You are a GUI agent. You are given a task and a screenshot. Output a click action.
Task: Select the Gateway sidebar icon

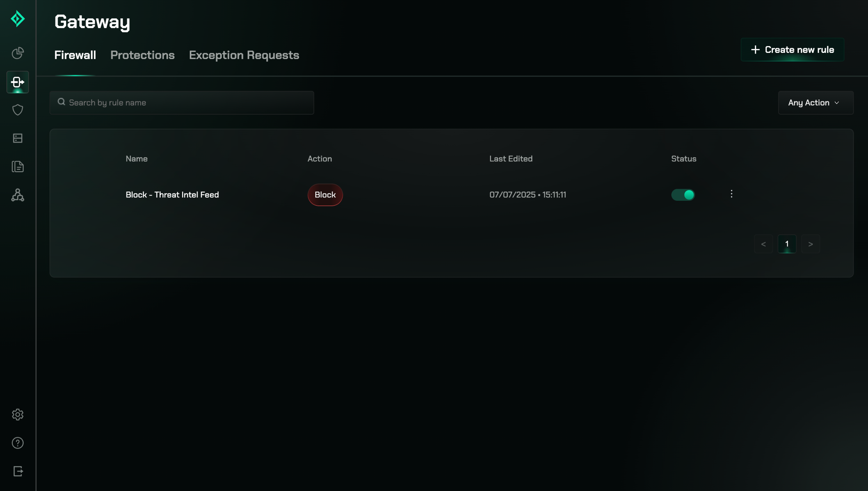(x=18, y=82)
